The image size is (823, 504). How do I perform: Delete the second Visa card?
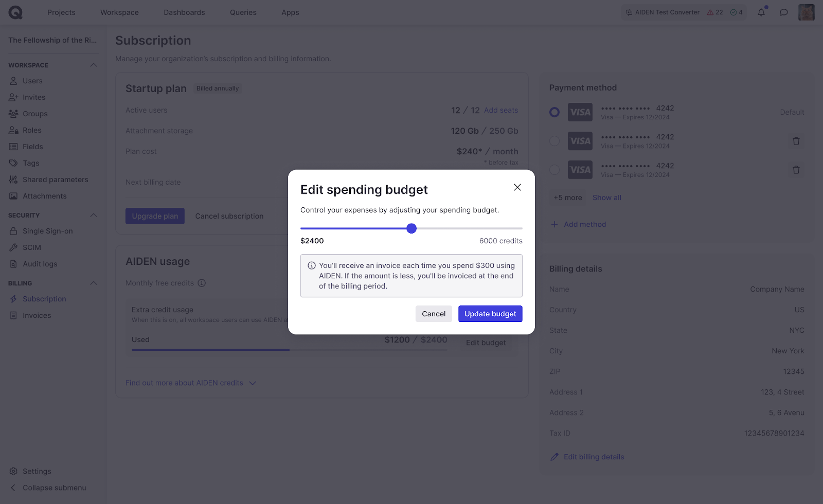[796, 141]
